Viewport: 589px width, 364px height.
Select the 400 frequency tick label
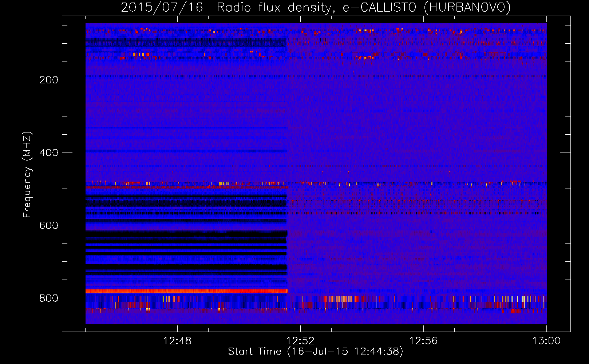click(49, 153)
